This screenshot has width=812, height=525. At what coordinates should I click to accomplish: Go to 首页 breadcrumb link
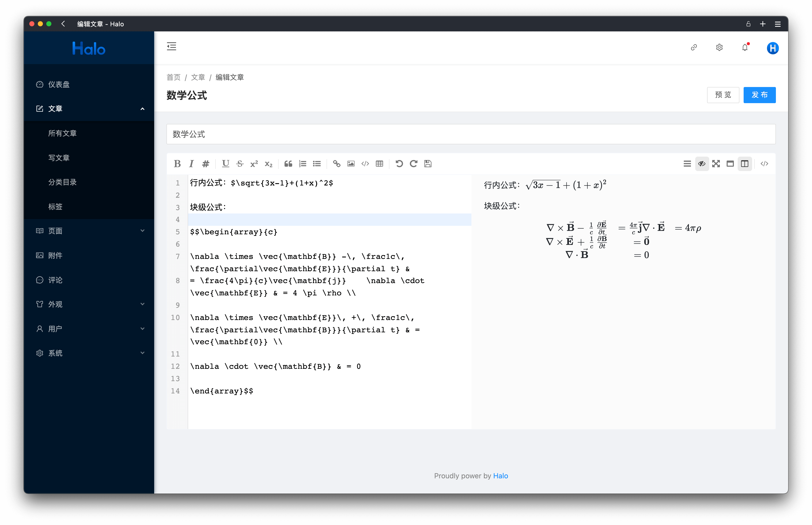coord(173,77)
